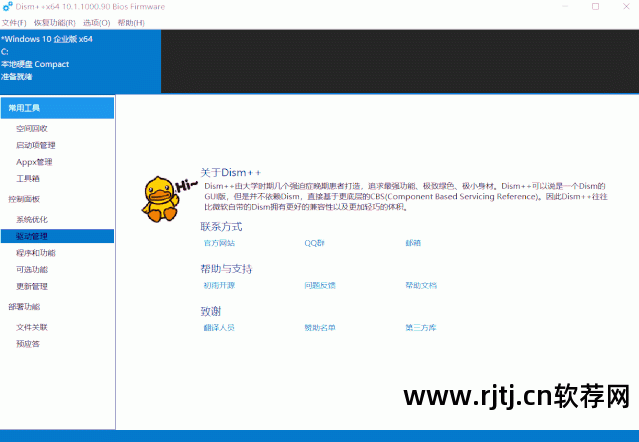This screenshot has width=639, height=442.
Task: Click the 致谢 heading
Action: click(211, 311)
